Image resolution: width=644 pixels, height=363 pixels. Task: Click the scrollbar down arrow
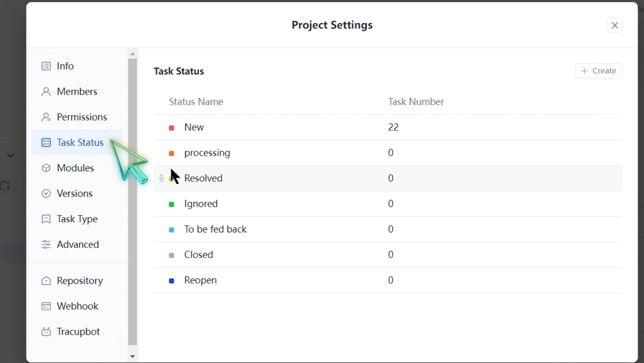click(x=132, y=355)
